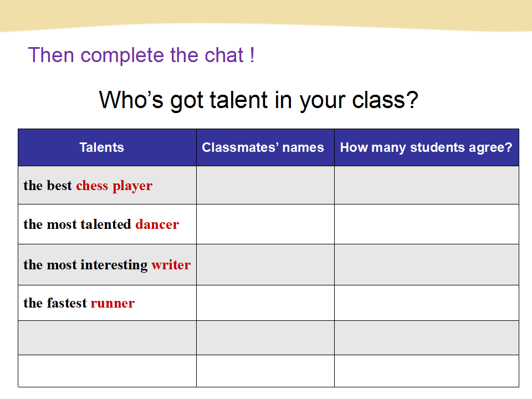Select the classmate name cell for runner
Image resolution: width=532 pixels, height=399 pixels.
click(265, 303)
